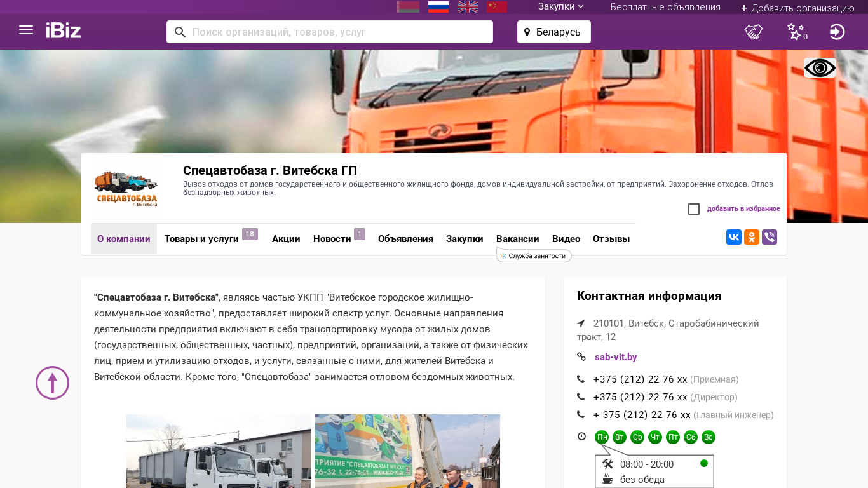Screen dimensions: 868x488
Task: Click the lunch break coffee cup icon
Action: click(607, 479)
